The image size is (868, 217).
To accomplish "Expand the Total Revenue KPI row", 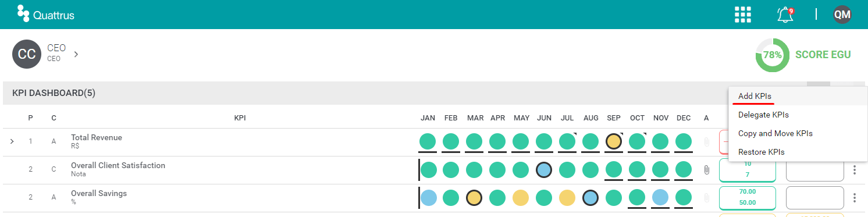I will (12, 141).
